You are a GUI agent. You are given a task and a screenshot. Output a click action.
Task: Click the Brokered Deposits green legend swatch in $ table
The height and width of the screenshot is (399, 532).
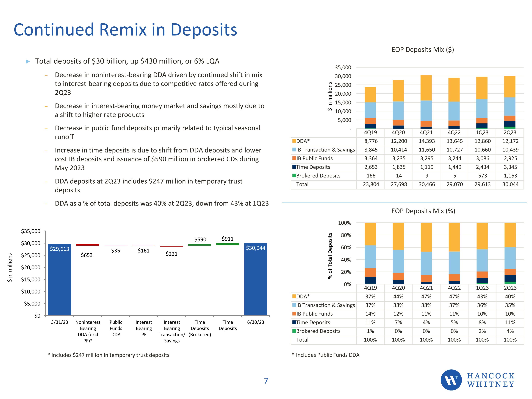tap(294, 176)
